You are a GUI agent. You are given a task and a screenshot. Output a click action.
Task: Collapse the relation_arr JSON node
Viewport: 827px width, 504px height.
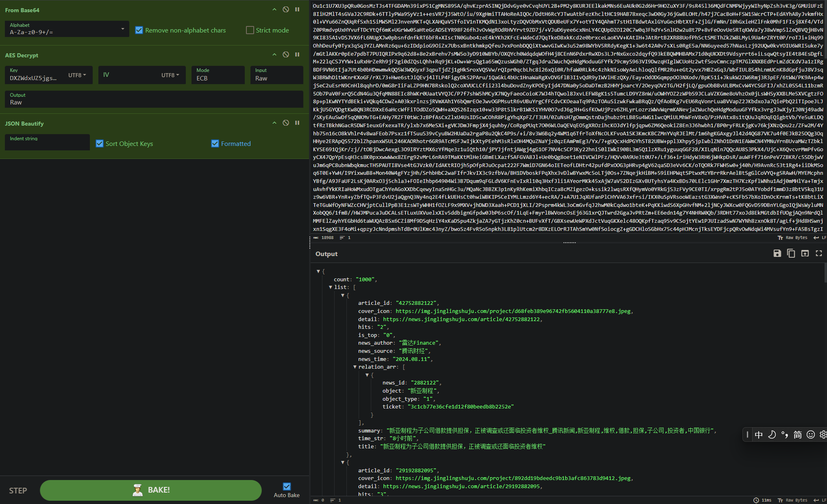[355, 367]
